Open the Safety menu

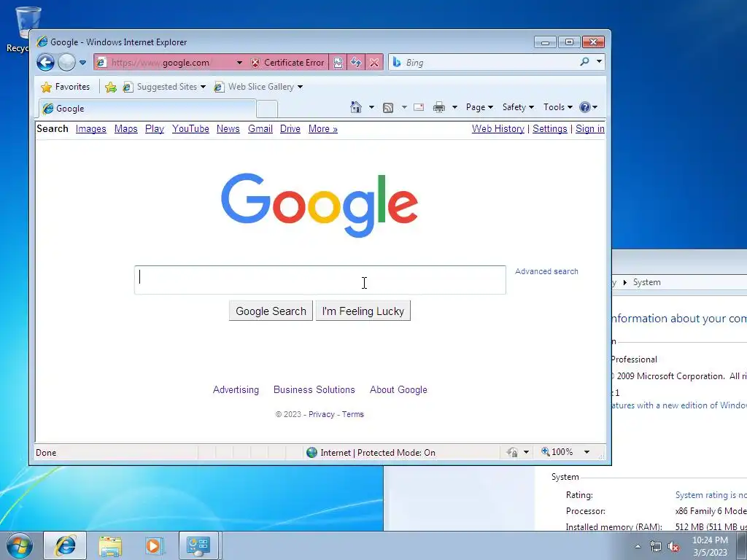(519, 107)
